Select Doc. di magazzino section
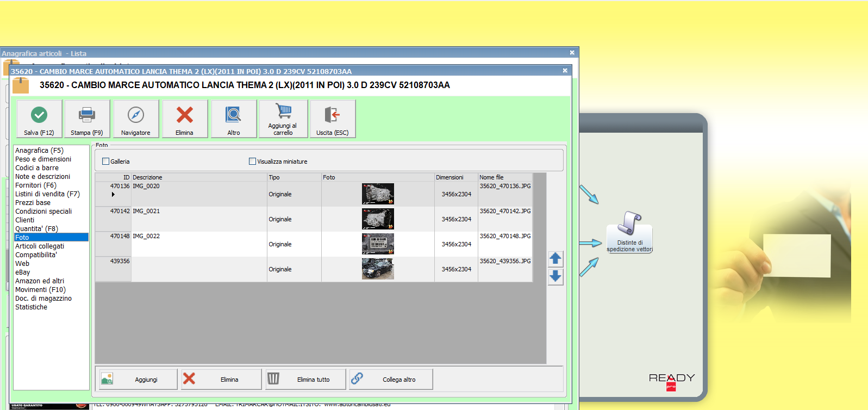 pos(43,299)
